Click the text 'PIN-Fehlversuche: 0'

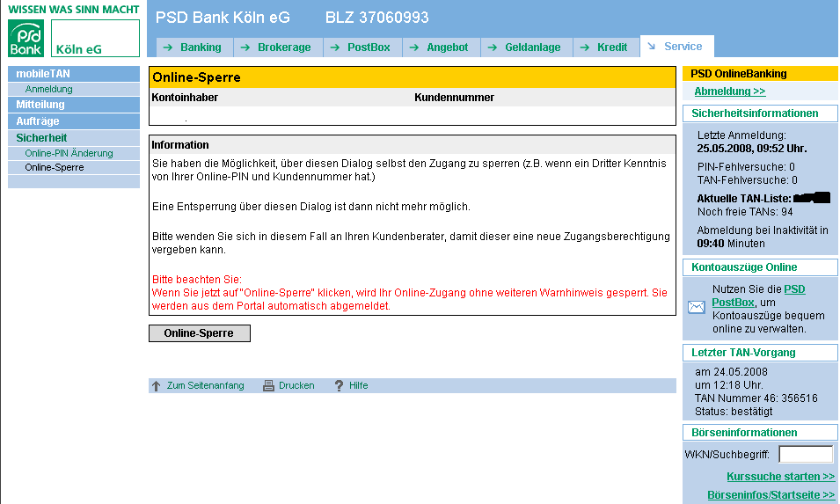point(746,167)
